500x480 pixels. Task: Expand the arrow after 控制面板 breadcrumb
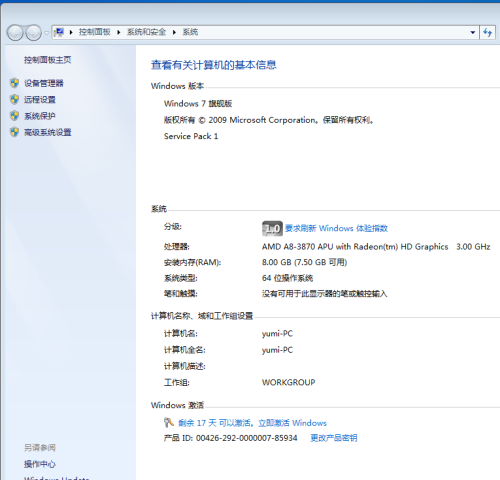[x=118, y=32]
